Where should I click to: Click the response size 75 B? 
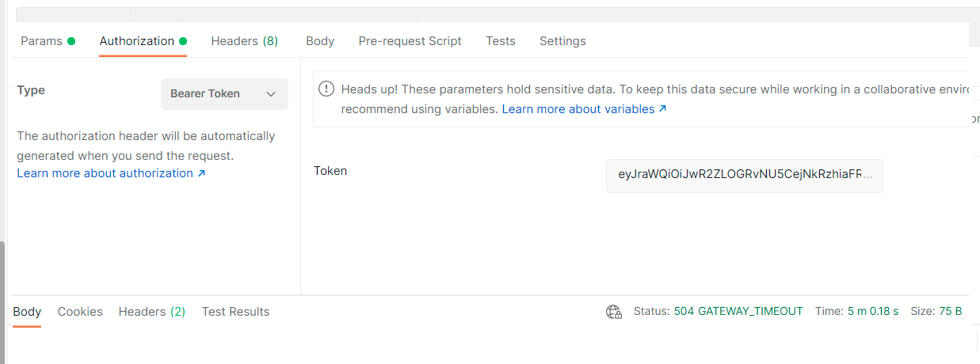tap(949, 312)
